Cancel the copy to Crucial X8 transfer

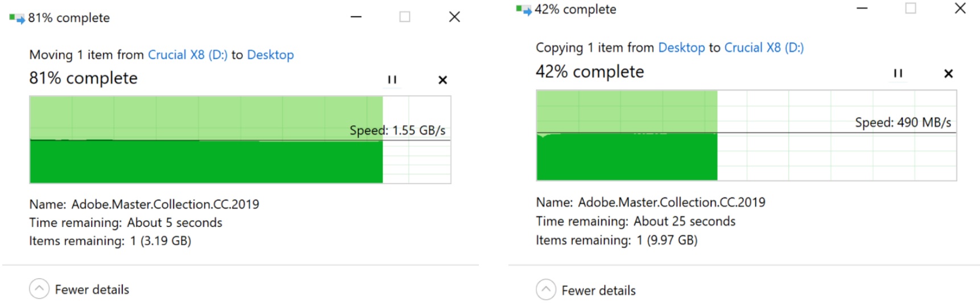[x=948, y=73]
